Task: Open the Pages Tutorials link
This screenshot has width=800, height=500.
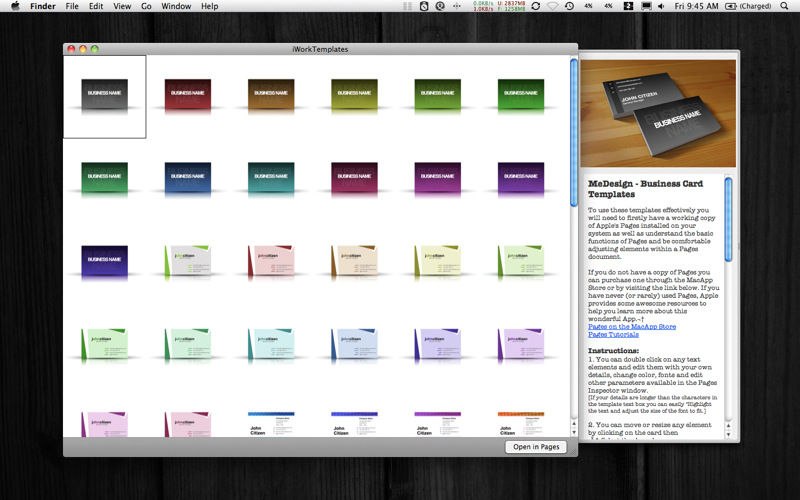Action: (613, 334)
